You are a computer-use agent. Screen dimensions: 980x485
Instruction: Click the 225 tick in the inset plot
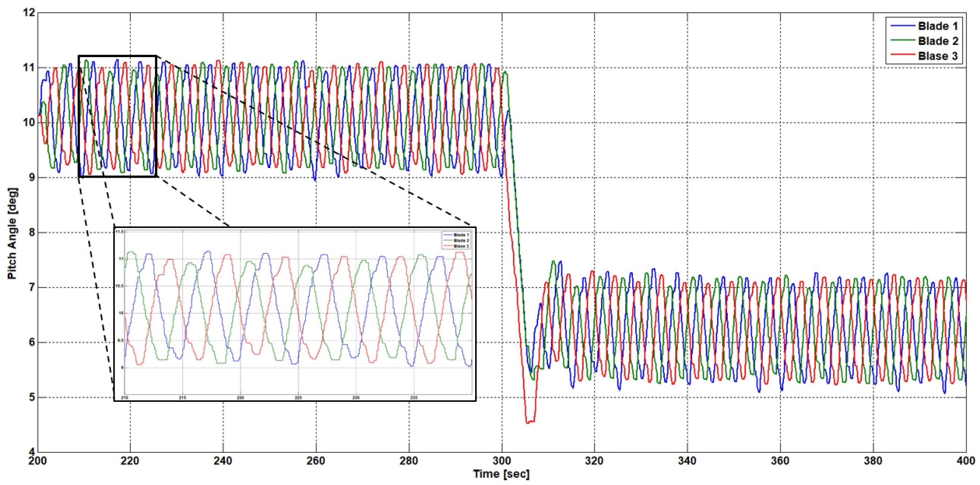298,398
